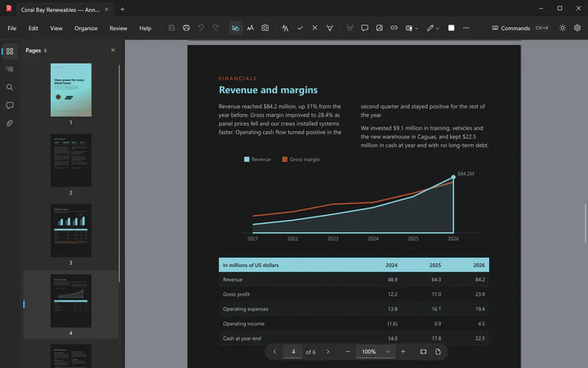Click the page number input field

click(293, 352)
